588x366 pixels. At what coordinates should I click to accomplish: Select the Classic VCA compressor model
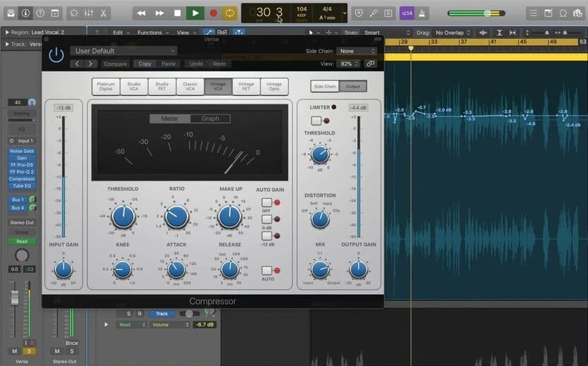190,87
